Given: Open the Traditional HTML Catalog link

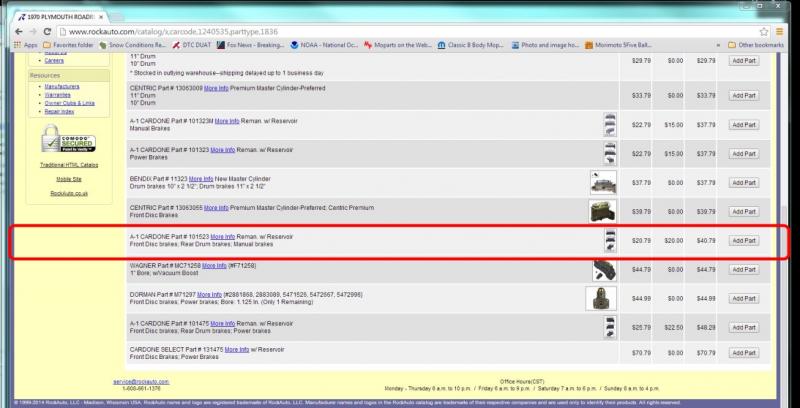Looking at the screenshot, I should (x=69, y=165).
